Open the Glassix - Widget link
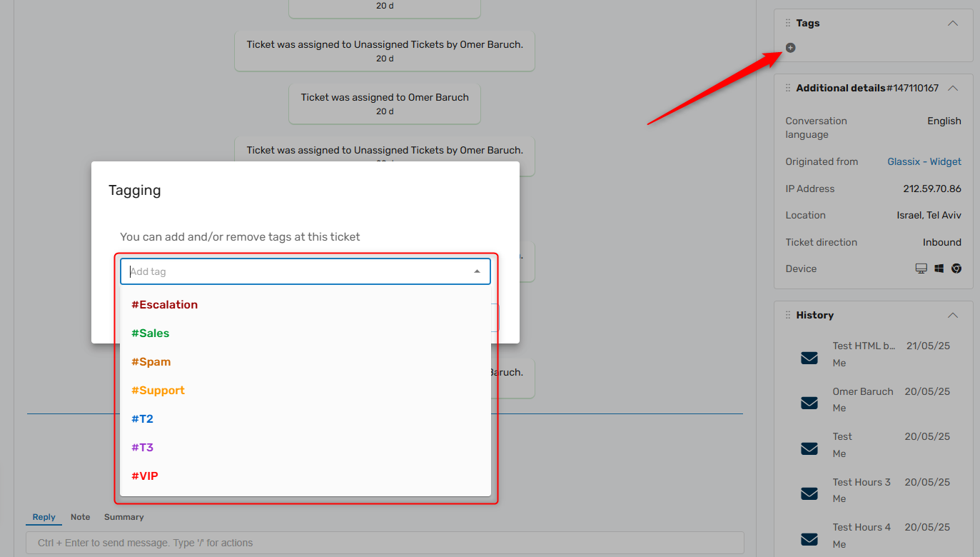The image size is (980, 557). point(924,161)
